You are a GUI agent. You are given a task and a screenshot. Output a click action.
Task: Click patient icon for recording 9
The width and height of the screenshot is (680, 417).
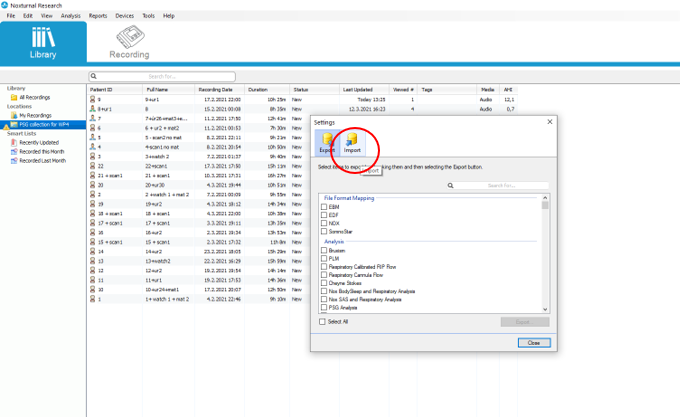click(93, 100)
